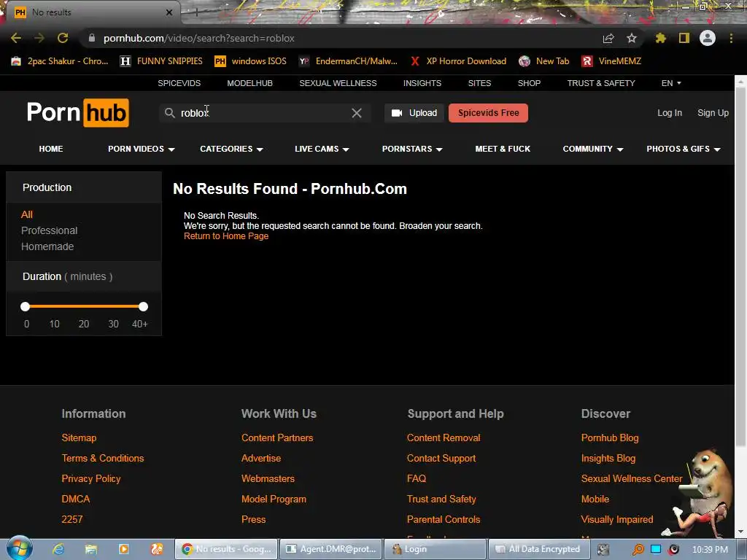Click the site logo in the header
Image resolution: width=747 pixels, height=560 pixels.
pyautogui.click(x=77, y=113)
